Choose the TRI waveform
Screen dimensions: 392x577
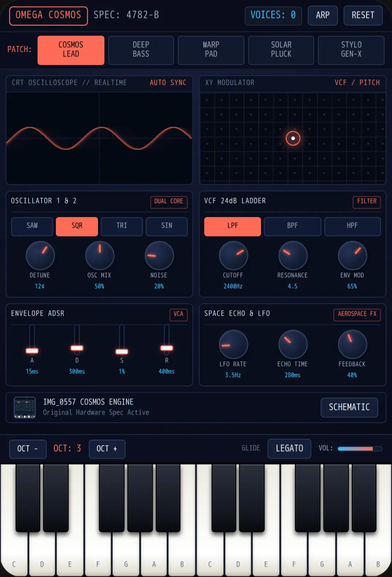click(x=122, y=226)
